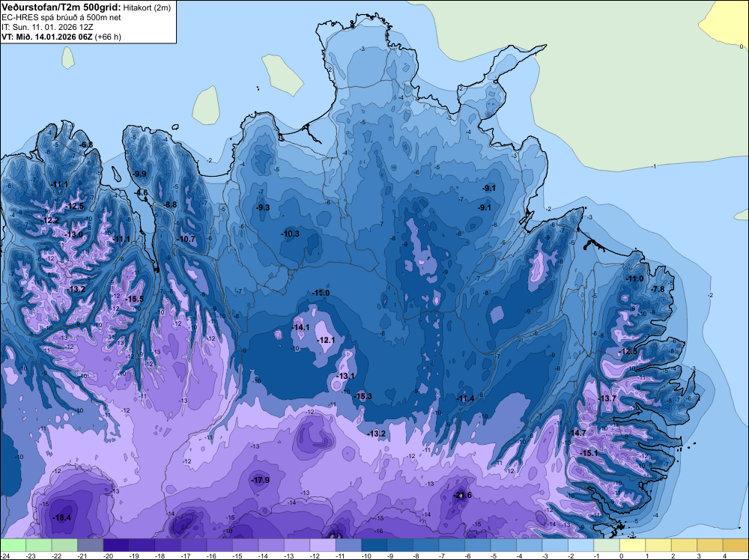
Task: Click the -10.7 temperature value
Action: (187, 239)
